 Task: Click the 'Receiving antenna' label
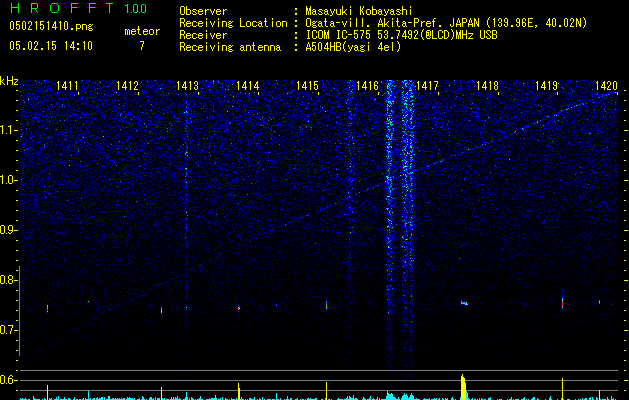pyautogui.click(x=230, y=47)
